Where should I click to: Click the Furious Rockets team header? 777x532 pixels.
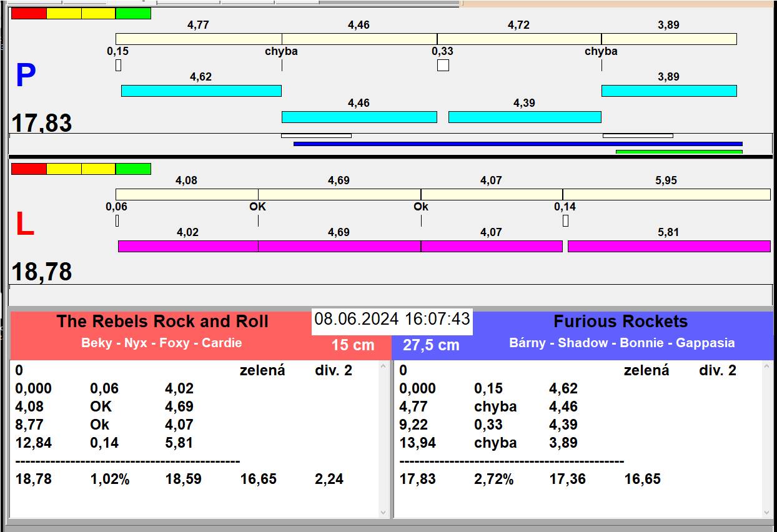[x=620, y=322]
